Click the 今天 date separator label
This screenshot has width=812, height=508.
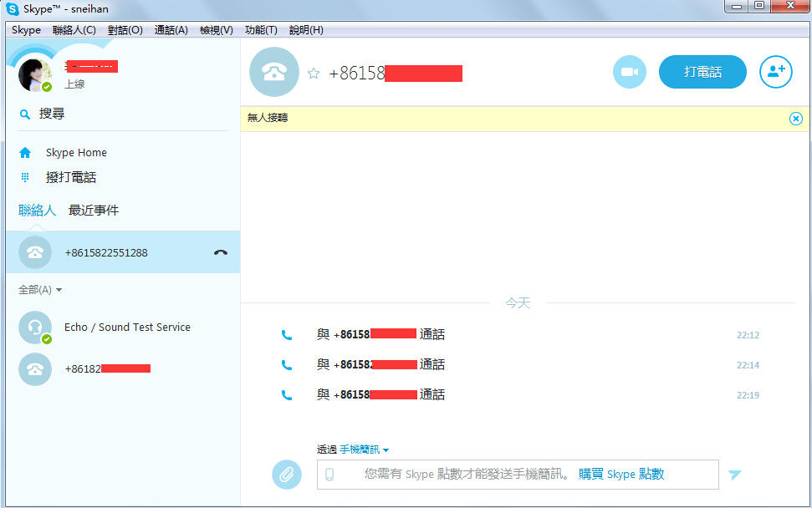click(518, 303)
